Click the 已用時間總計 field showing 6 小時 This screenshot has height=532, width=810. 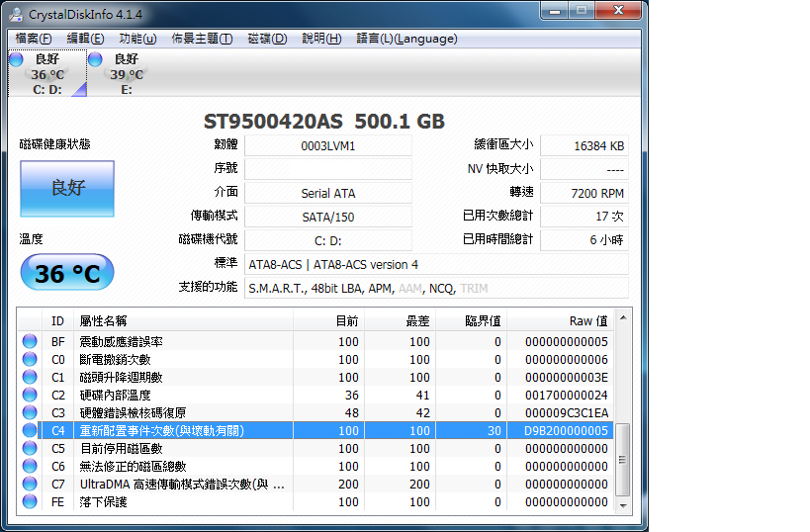coord(585,240)
